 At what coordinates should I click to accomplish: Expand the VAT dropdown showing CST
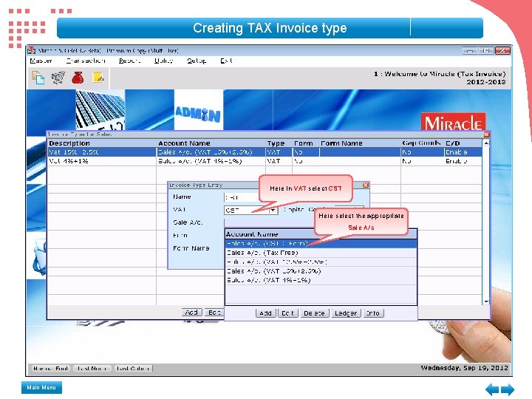tap(273, 211)
